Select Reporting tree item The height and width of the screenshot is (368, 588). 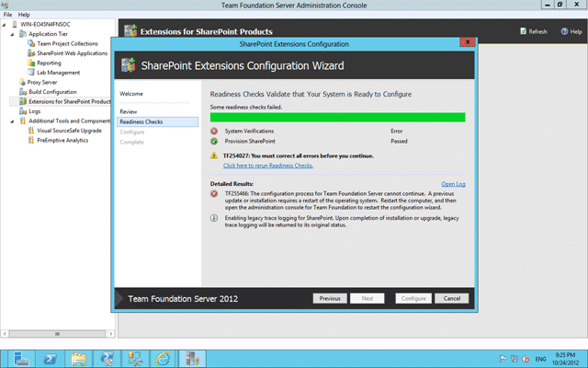(x=49, y=63)
